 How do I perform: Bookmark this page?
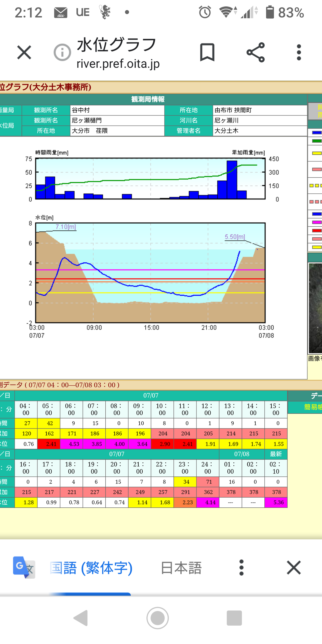207,52
